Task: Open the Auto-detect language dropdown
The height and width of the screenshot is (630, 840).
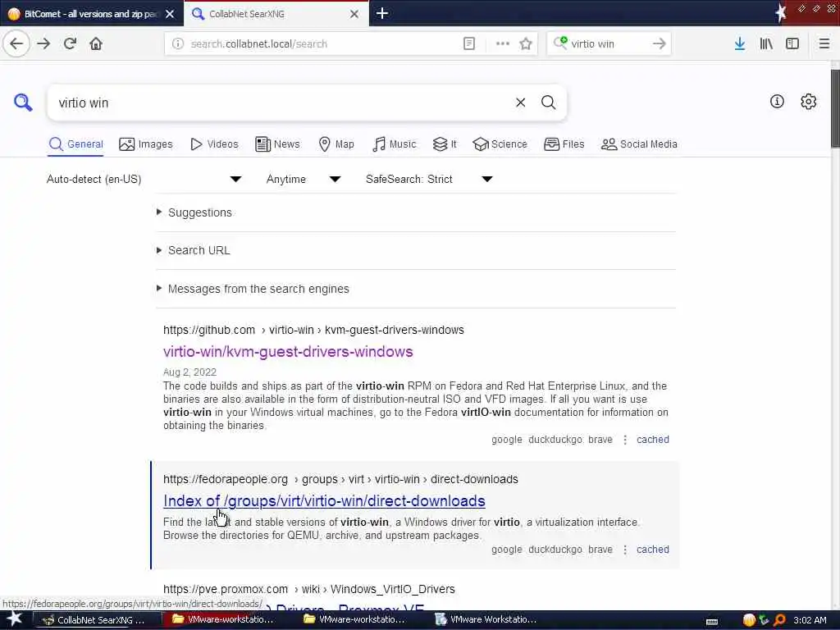Action: click(144, 179)
